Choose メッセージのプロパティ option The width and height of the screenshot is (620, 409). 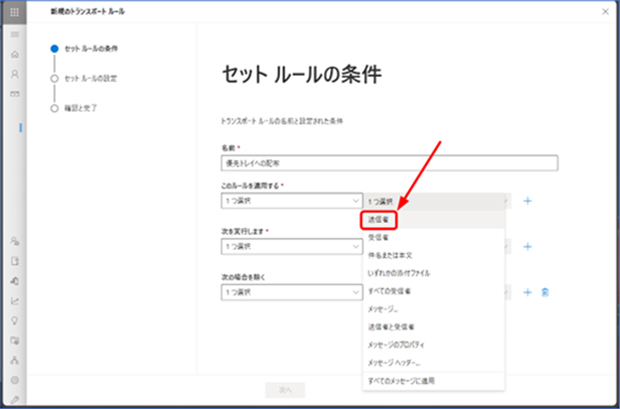(434, 345)
